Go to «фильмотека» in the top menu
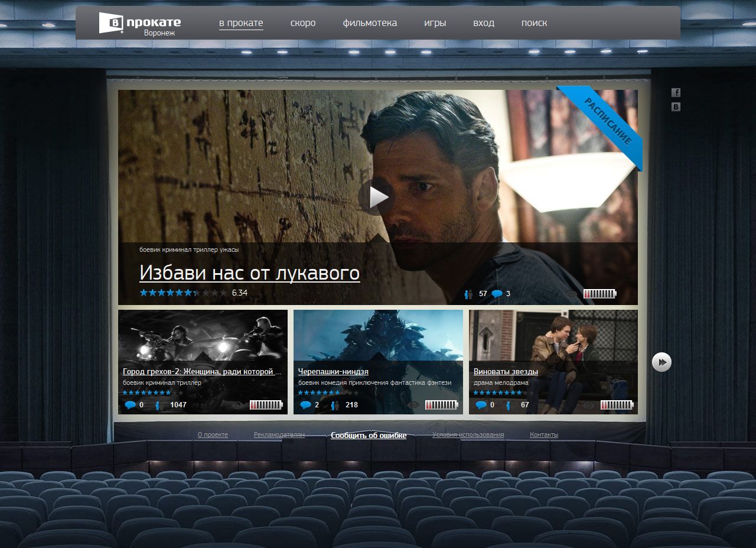The height and width of the screenshot is (548, 756). click(370, 23)
